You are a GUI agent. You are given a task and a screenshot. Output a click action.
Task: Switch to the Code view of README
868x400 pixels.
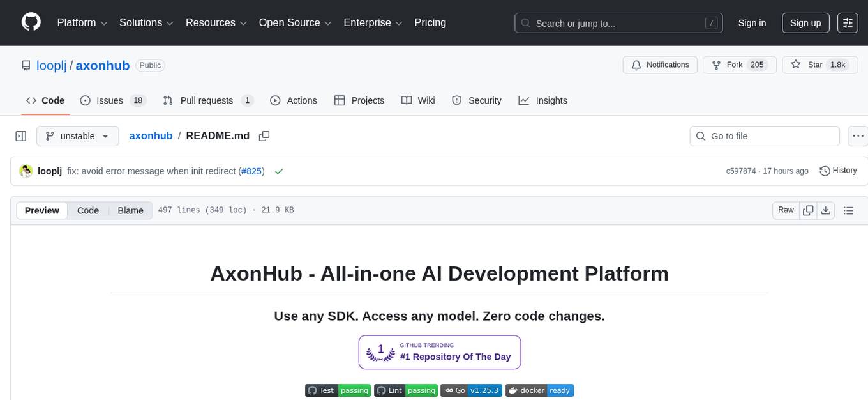(x=87, y=210)
